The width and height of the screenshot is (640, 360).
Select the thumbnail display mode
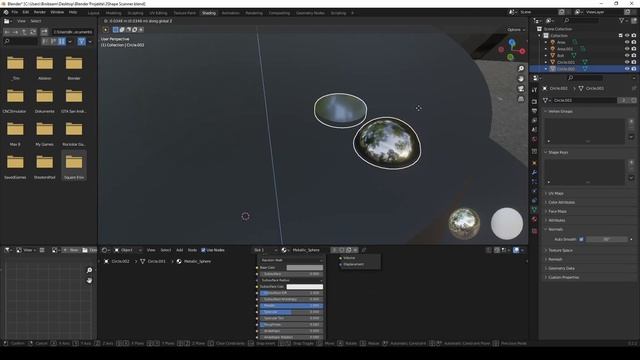(x=62, y=41)
